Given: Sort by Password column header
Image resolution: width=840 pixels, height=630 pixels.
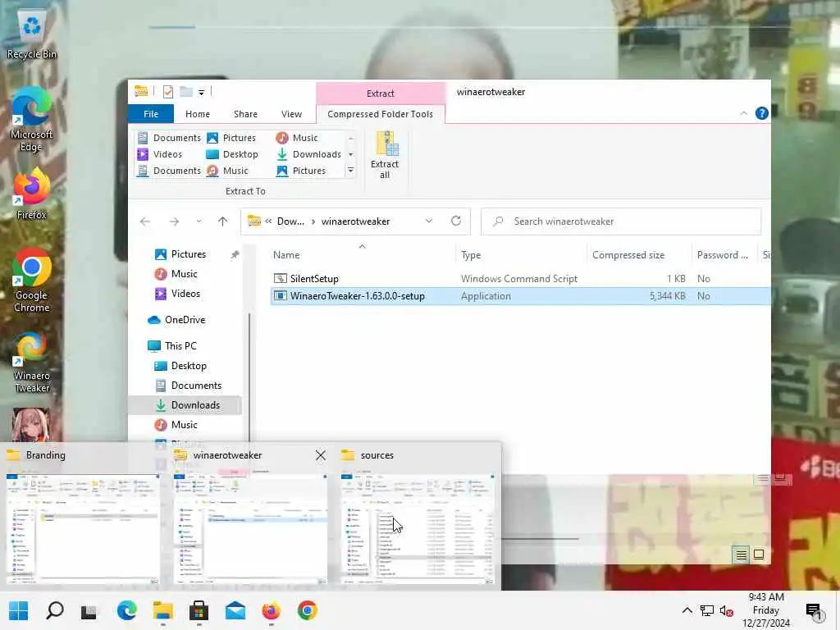Looking at the screenshot, I should click(722, 255).
